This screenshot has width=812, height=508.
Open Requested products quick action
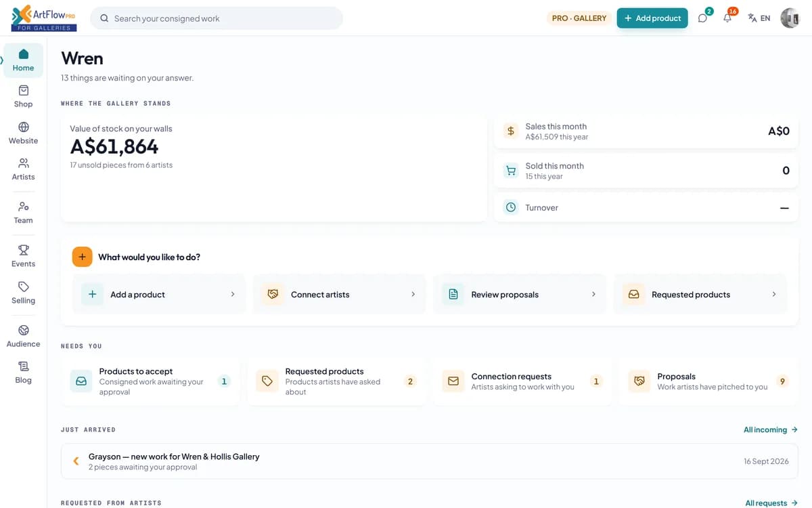coord(700,294)
